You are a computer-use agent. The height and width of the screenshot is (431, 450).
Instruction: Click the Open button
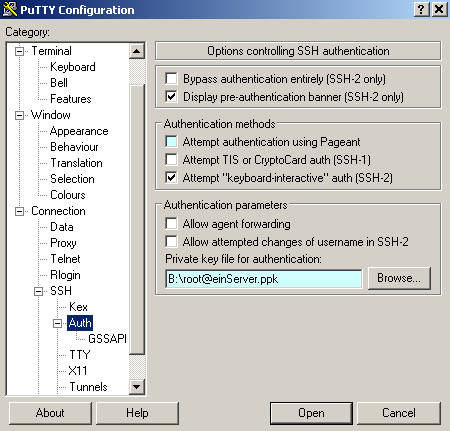click(x=311, y=413)
